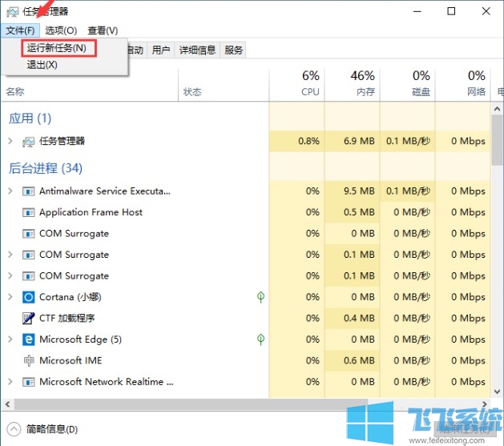Open the 文件(F) menu
Screen dimensions: 504x446
tap(20, 30)
